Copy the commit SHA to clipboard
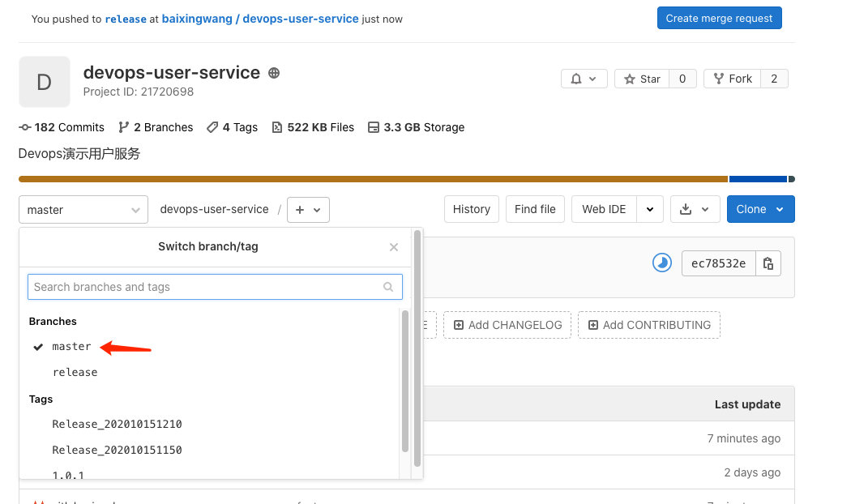 click(x=768, y=263)
